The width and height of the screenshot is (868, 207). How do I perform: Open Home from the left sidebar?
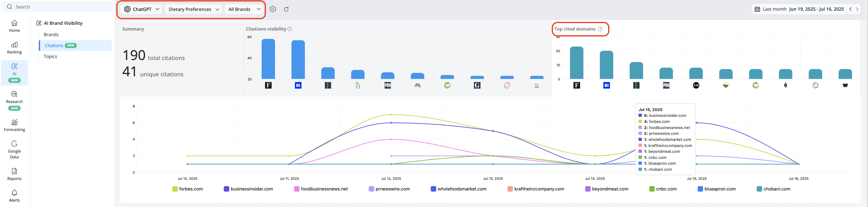pos(15,26)
